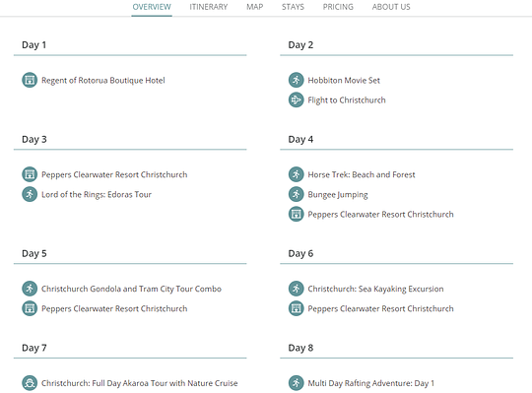Image resolution: width=532 pixels, height=393 pixels.
Task: Select the Pricing tab
Action: tap(338, 7)
